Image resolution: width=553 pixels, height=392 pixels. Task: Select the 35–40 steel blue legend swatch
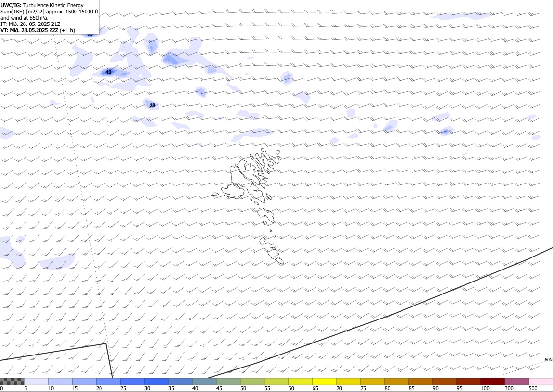click(x=180, y=381)
